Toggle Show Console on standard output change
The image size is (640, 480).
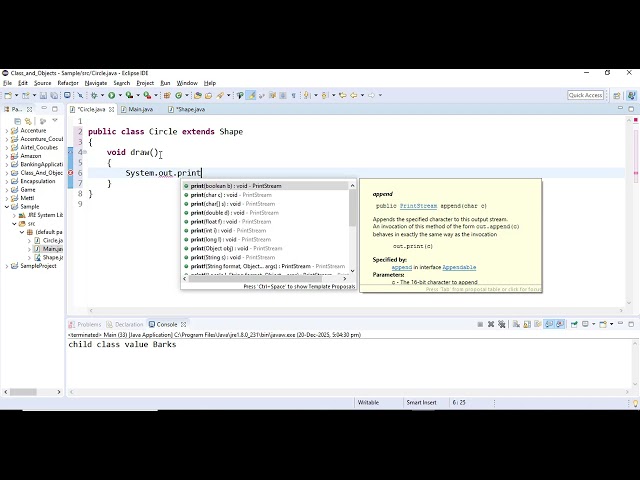click(x=549, y=324)
